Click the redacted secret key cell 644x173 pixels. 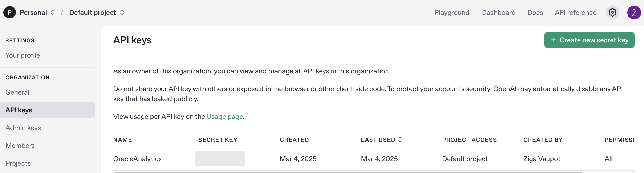click(x=220, y=158)
